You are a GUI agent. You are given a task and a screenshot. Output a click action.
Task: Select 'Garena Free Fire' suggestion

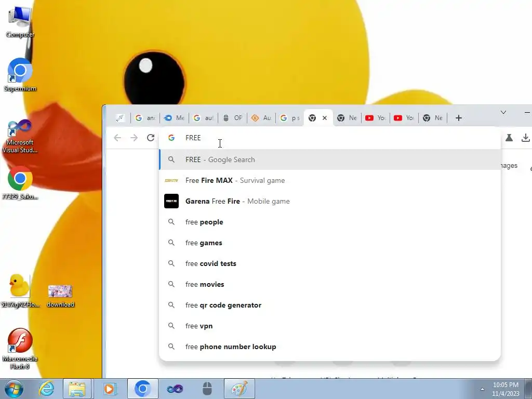tap(330, 201)
